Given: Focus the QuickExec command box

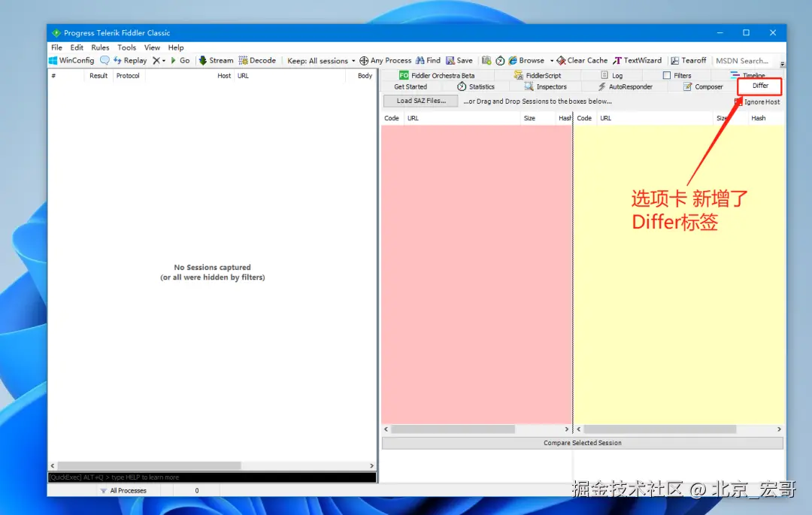Looking at the screenshot, I should tap(212, 477).
